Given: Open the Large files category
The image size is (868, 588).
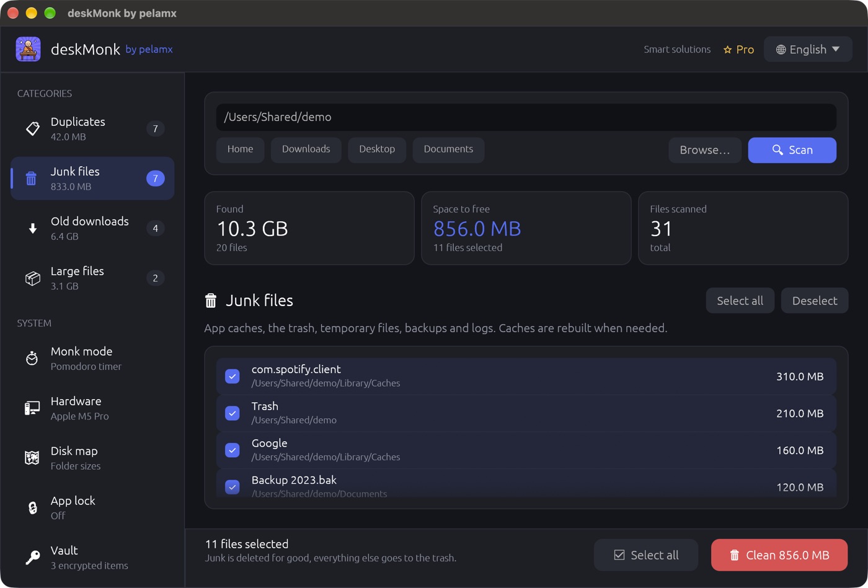Looking at the screenshot, I should 92,278.
